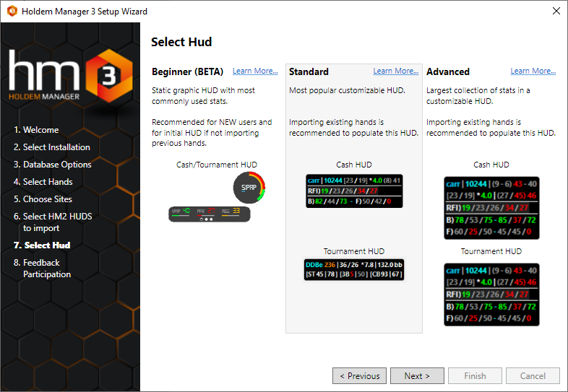
Task: Proceed with the Next button
Action: click(417, 376)
